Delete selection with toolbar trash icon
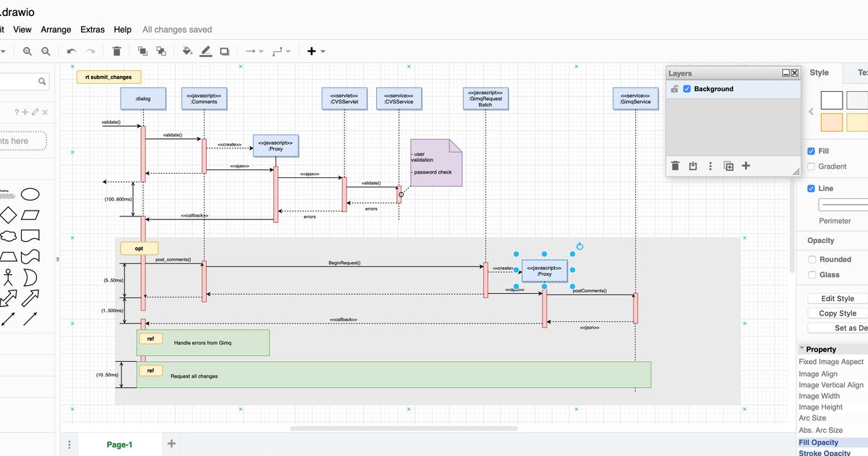 (x=116, y=51)
